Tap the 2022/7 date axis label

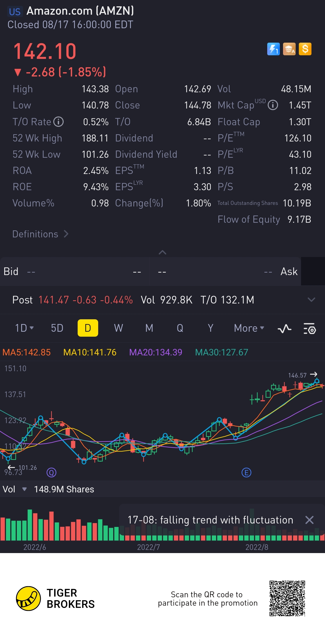pos(149,547)
